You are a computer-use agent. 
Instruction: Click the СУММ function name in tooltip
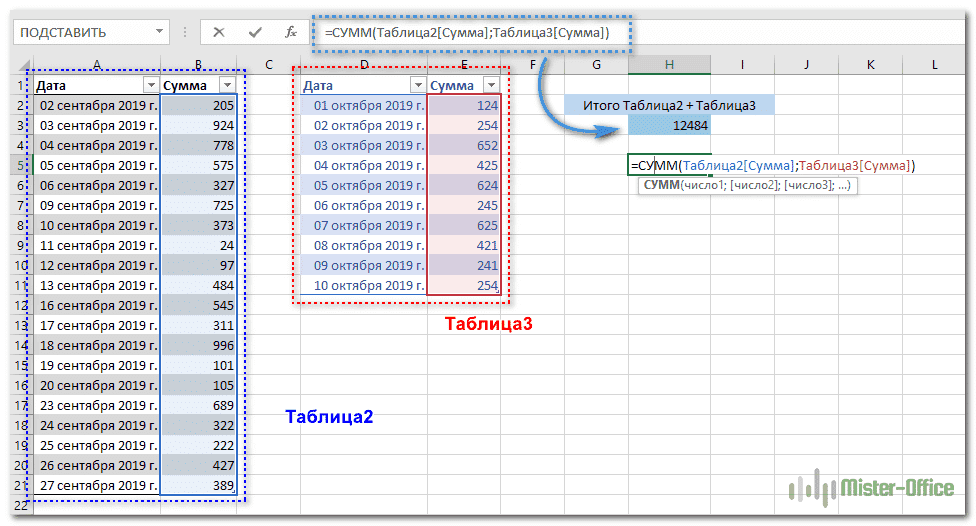coord(660,186)
